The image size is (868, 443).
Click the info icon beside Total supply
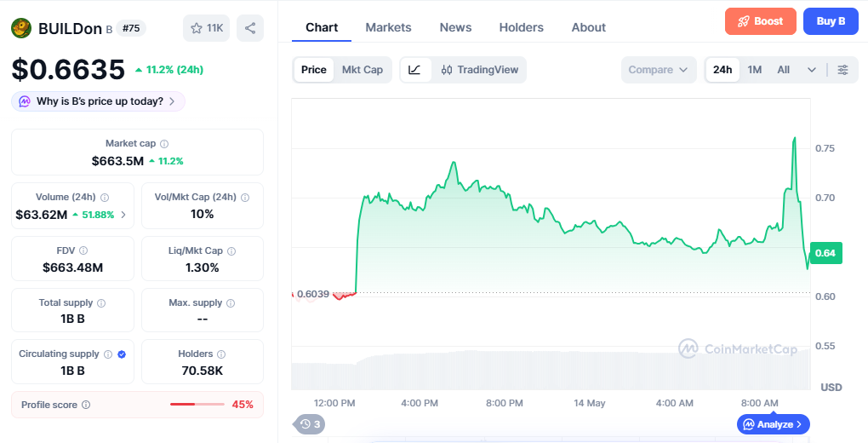pos(101,303)
